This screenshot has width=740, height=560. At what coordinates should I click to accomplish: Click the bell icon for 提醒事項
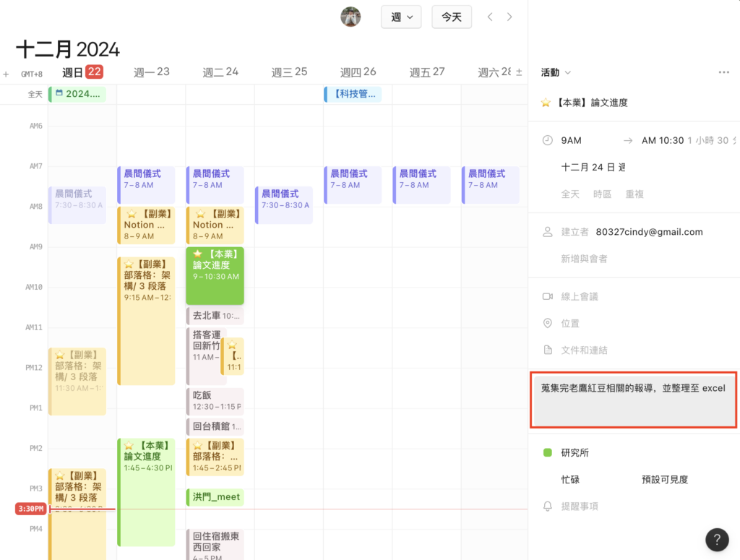point(548,507)
